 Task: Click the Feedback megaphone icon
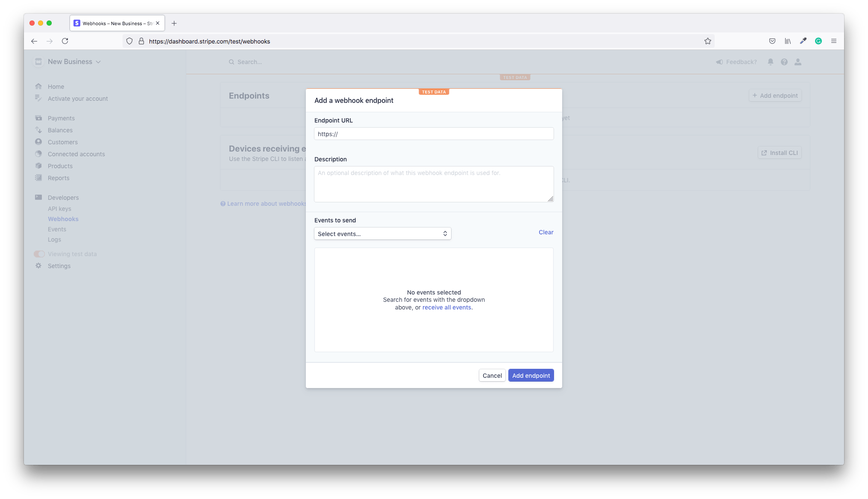pyautogui.click(x=719, y=61)
